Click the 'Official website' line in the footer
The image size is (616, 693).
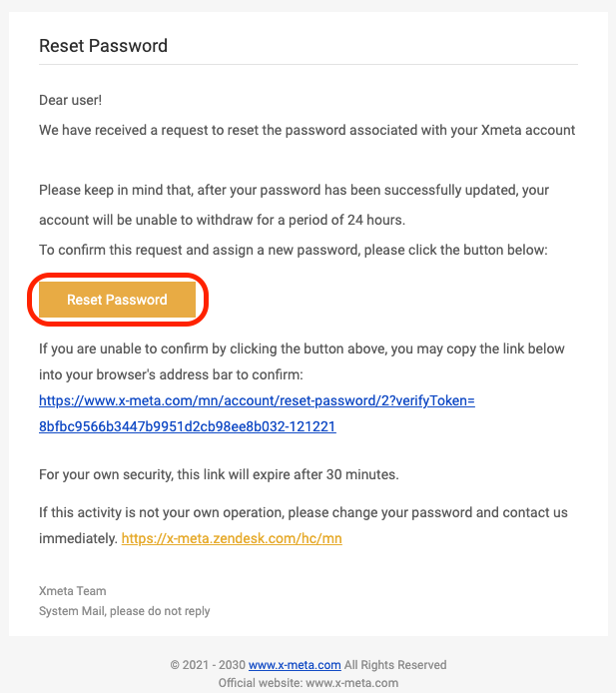click(308, 682)
